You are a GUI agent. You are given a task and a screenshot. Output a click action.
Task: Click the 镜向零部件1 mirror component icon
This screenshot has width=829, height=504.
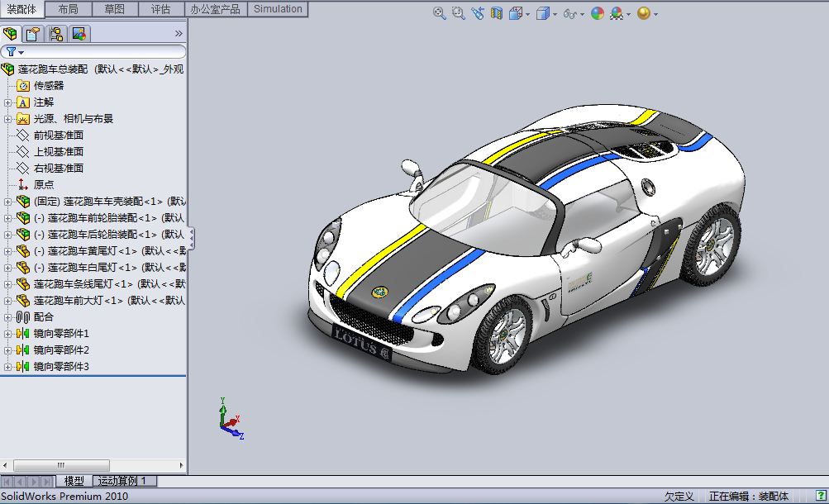click(x=23, y=333)
